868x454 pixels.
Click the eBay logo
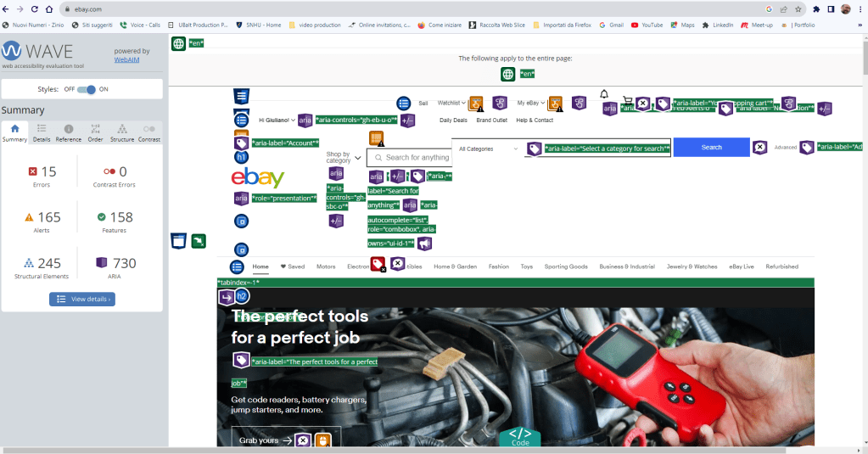258,178
